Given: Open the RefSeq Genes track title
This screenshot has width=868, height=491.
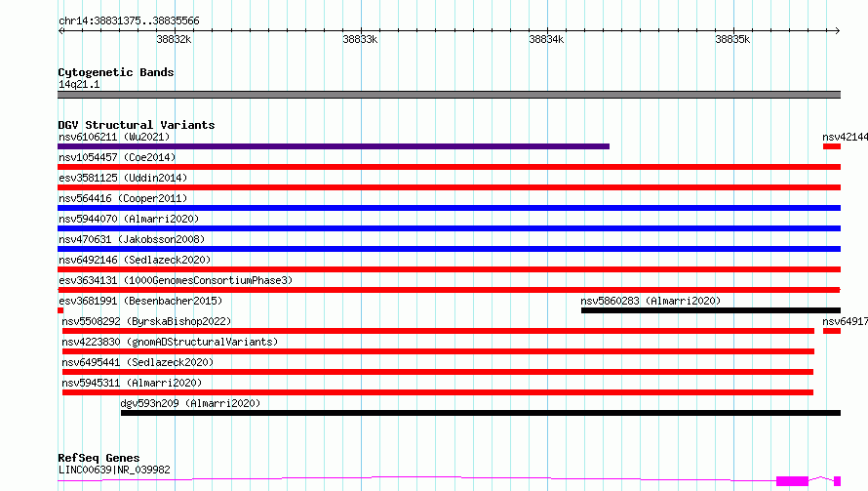Looking at the screenshot, I should point(99,458).
